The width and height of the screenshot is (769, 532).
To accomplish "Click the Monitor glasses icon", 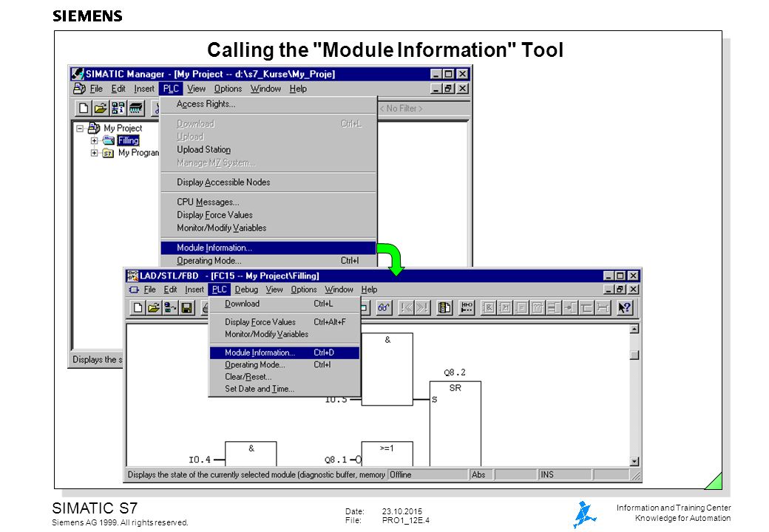I will click(x=383, y=307).
